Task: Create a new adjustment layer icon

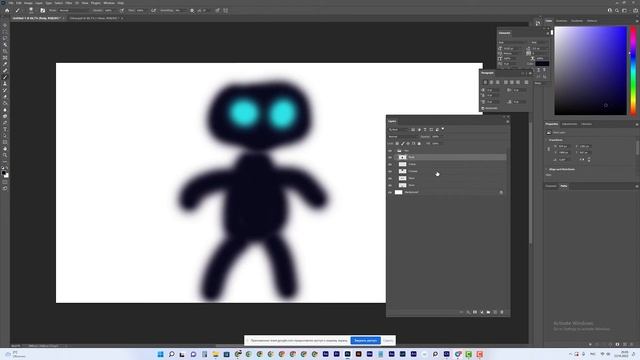Action: pyautogui.click(x=482, y=312)
